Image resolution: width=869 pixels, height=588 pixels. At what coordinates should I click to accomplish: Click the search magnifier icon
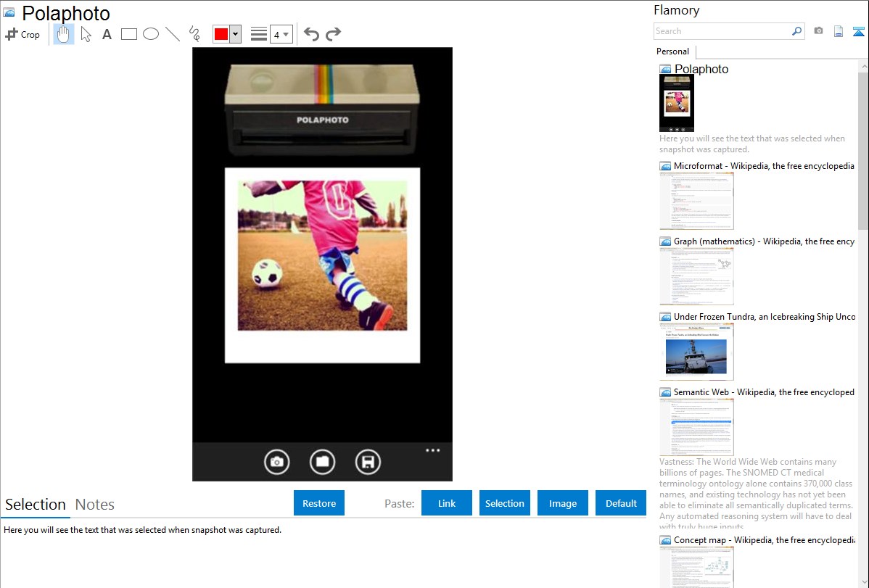click(x=796, y=31)
